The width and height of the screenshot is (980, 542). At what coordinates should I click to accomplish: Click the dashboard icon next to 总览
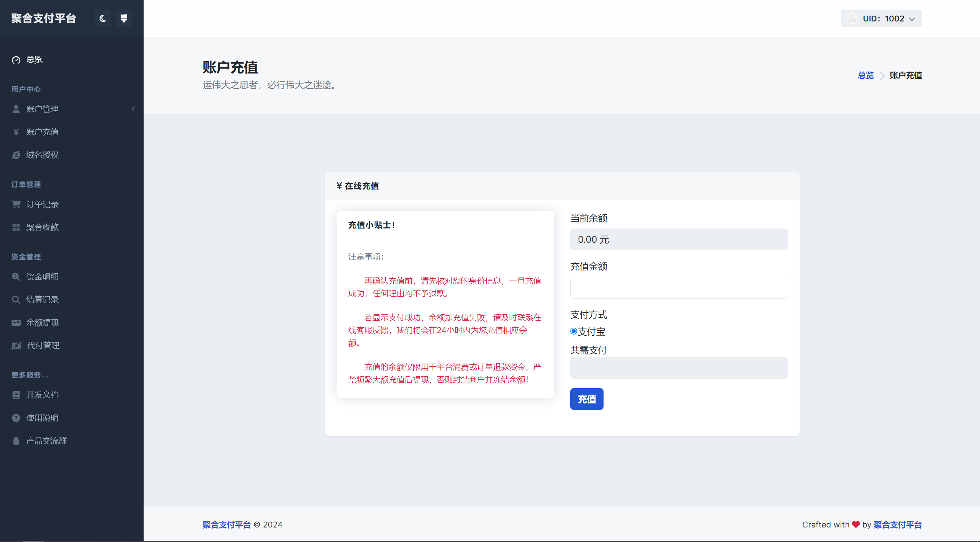coord(16,60)
